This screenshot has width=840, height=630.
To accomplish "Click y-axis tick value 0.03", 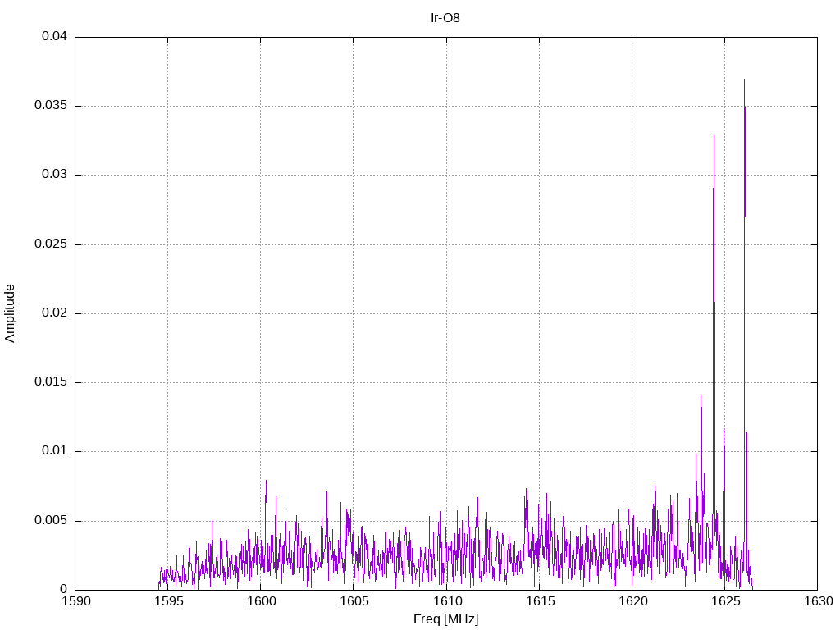I will click(54, 175).
